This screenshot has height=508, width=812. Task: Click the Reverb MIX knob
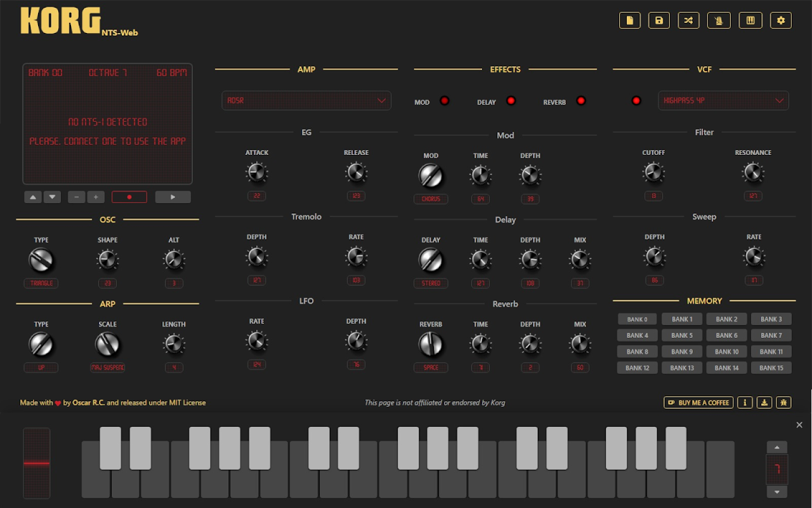pyautogui.click(x=580, y=344)
